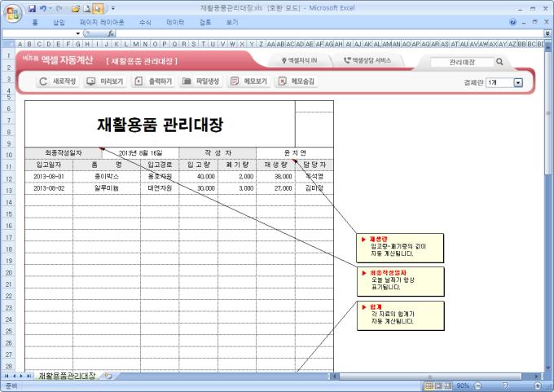The image size is (554, 392).
Task: Click the 미리보기 monitor icon
Action: click(91, 81)
